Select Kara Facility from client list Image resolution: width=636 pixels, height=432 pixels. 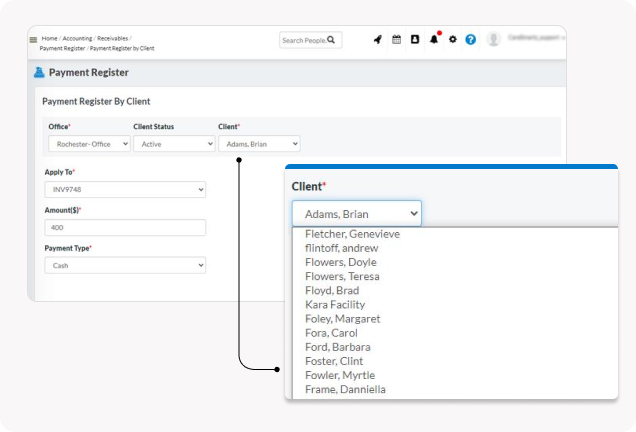(335, 304)
